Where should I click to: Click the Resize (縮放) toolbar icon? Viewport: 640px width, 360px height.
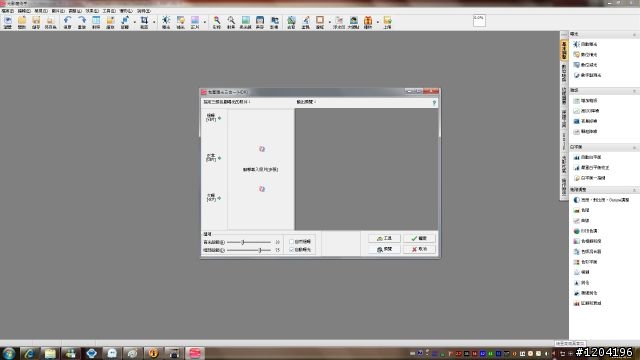pos(111,22)
